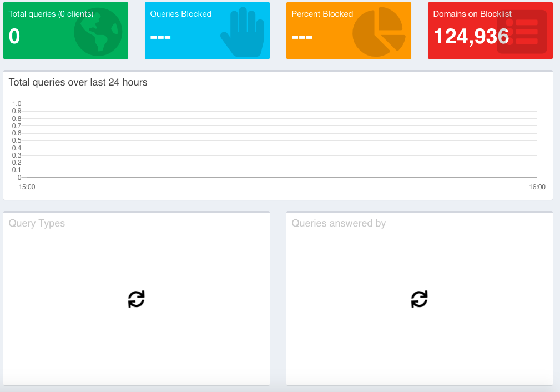Image resolution: width=560 pixels, height=392 pixels.
Task: Click the hand icon in Queries Blocked card
Action: click(244, 32)
